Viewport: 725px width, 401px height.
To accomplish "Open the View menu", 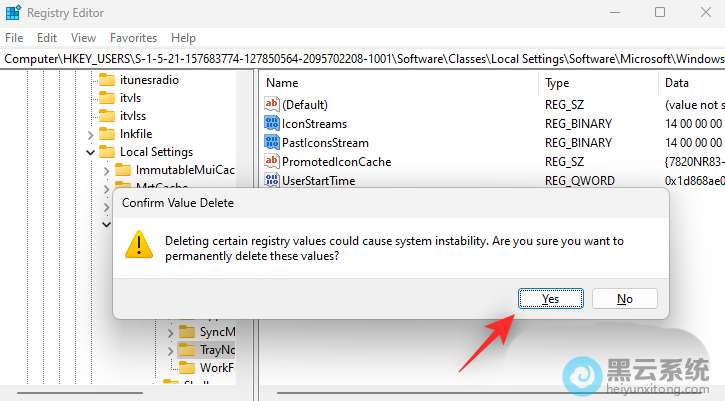I will coord(84,37).
